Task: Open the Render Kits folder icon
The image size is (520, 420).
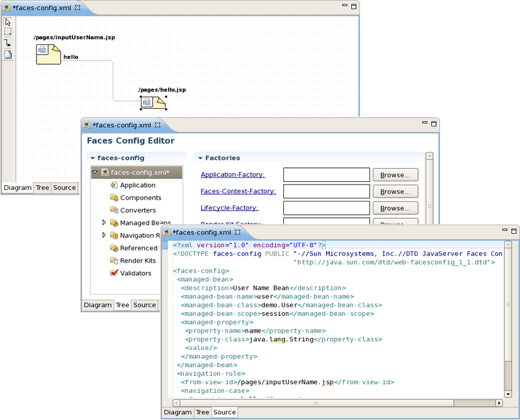Action: 115,260
